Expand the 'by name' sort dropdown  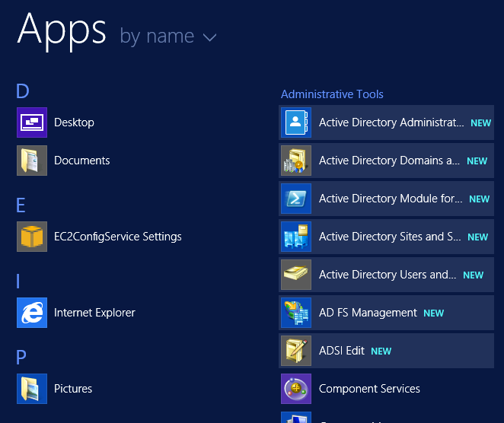[168, 37]
